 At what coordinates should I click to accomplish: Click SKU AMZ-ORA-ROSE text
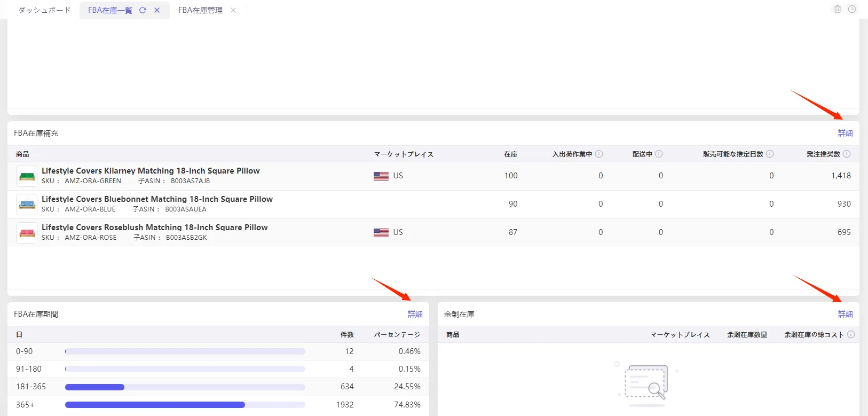click(x=91, y=238)
